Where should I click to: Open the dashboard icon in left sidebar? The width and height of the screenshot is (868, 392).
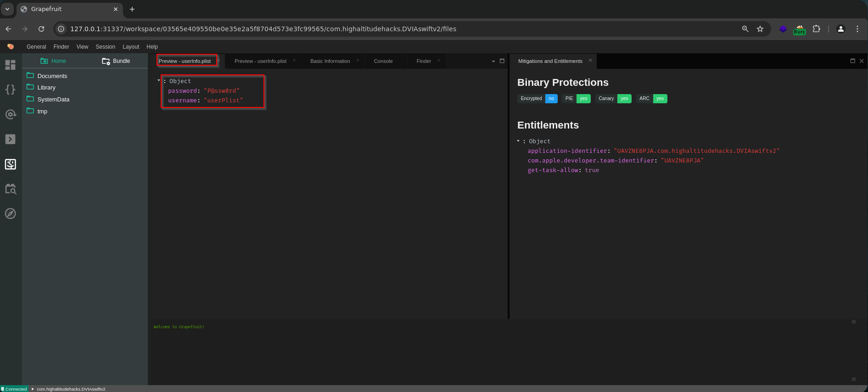(x=10, y=65)
